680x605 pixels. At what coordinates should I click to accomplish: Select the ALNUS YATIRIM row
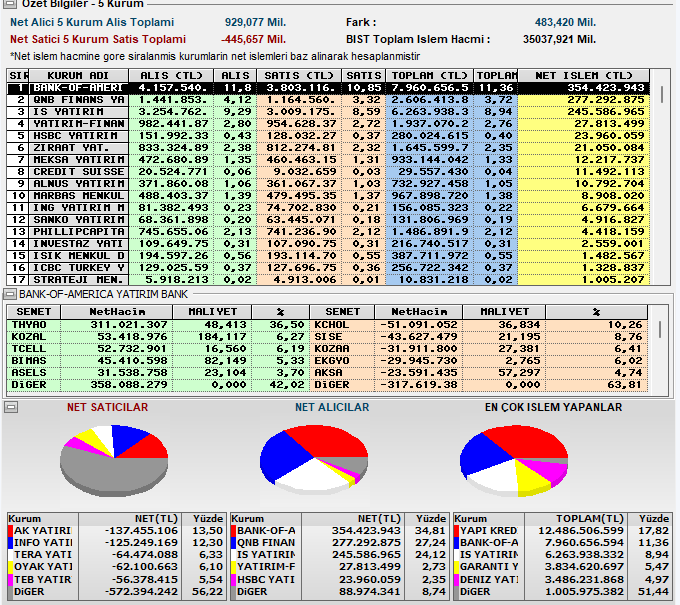(x=328, y=184)
